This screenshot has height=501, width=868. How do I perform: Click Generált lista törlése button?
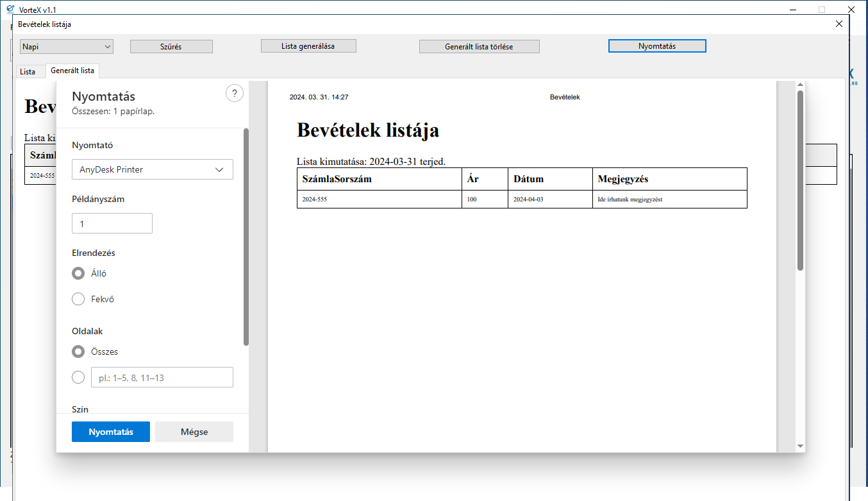[x=480, y=46]
